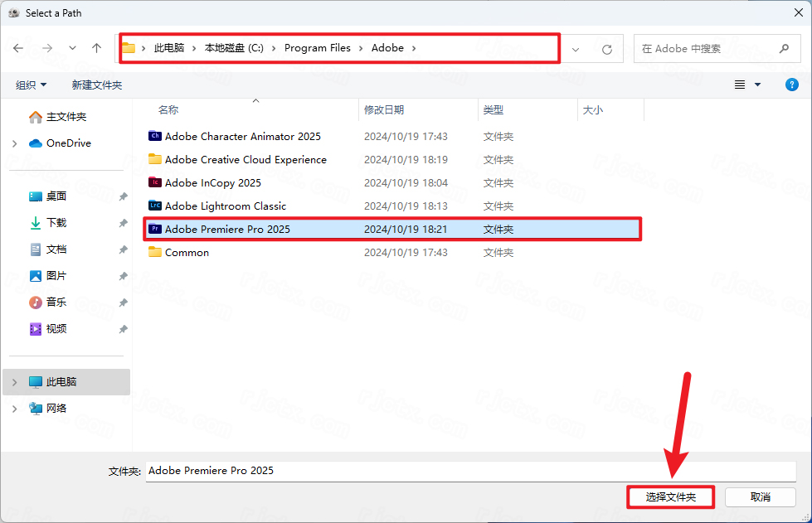This screenshot has width=812, height=523.
Task: Open address bar history dropdown
Action: (576, 49)
